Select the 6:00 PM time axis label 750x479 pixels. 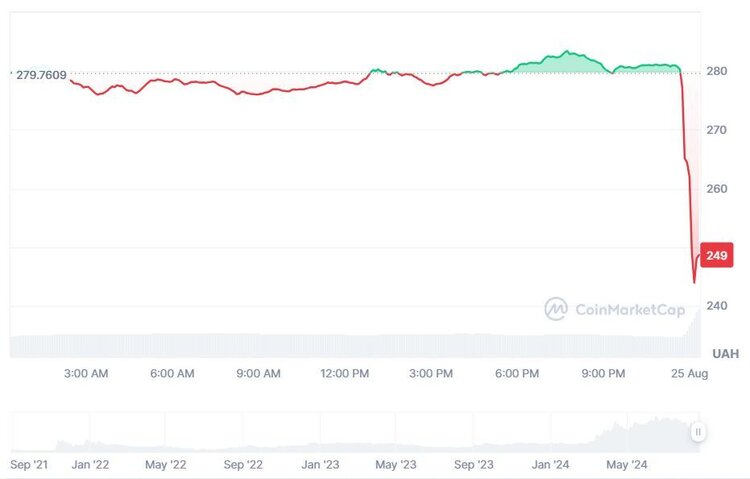(517, 373)
